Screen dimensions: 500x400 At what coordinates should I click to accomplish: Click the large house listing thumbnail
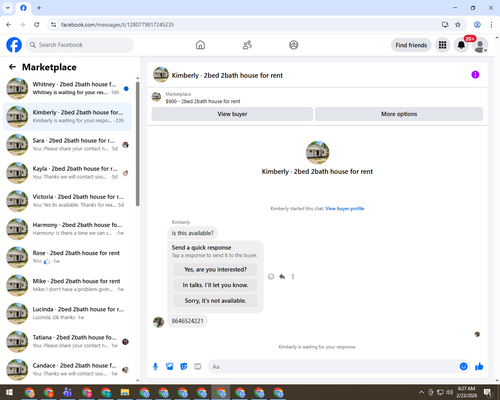pyautogui.click(x=317, y=153)
